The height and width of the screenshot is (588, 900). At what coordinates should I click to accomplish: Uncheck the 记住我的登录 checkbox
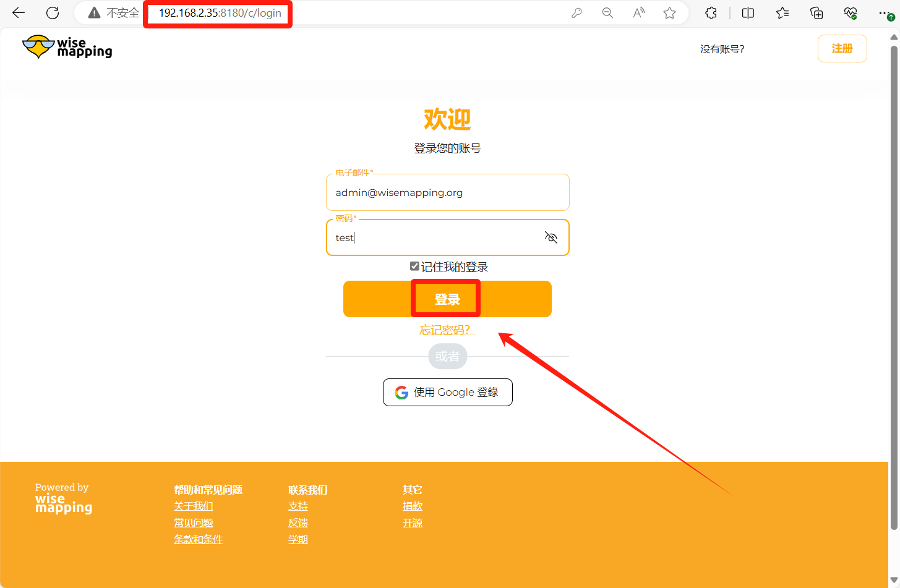tap(414, 266)
